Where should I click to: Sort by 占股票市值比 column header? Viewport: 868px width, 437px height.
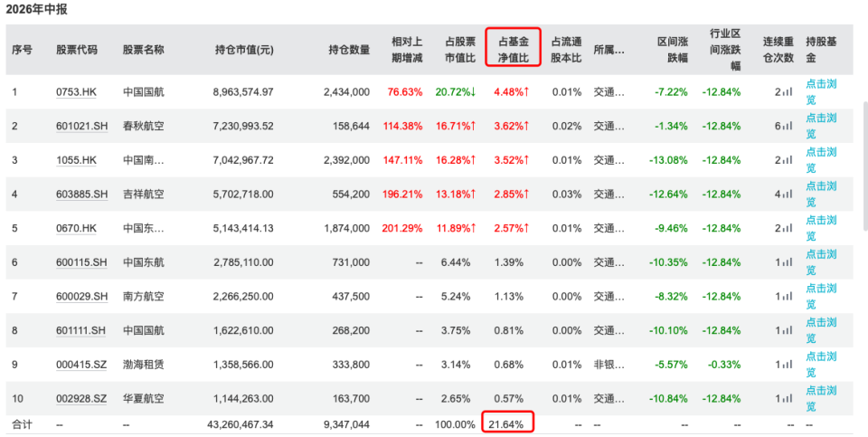460,50
